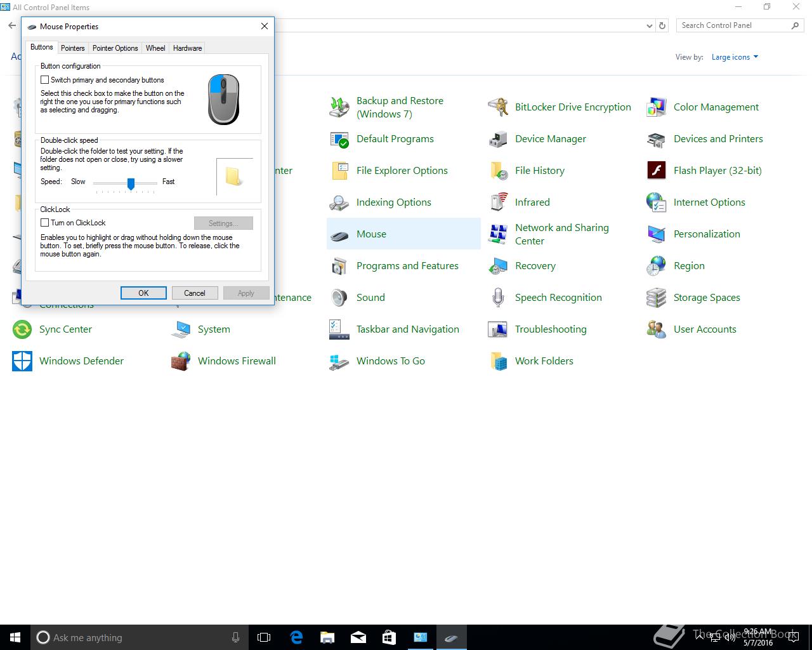Viewport: 812px width, 650px height.
Task: Switch to the Pointer Options tab
Action: click(115, 48)
